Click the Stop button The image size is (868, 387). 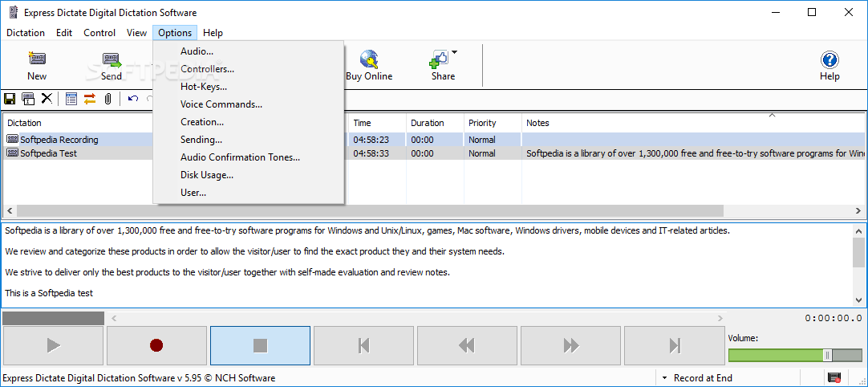[260, 346]
